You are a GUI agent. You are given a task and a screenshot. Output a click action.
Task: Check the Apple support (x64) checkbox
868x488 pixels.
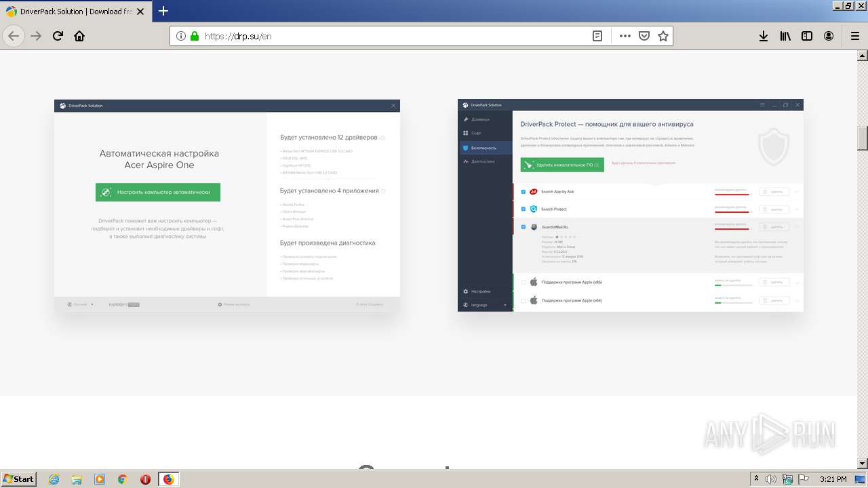point(524,300)
